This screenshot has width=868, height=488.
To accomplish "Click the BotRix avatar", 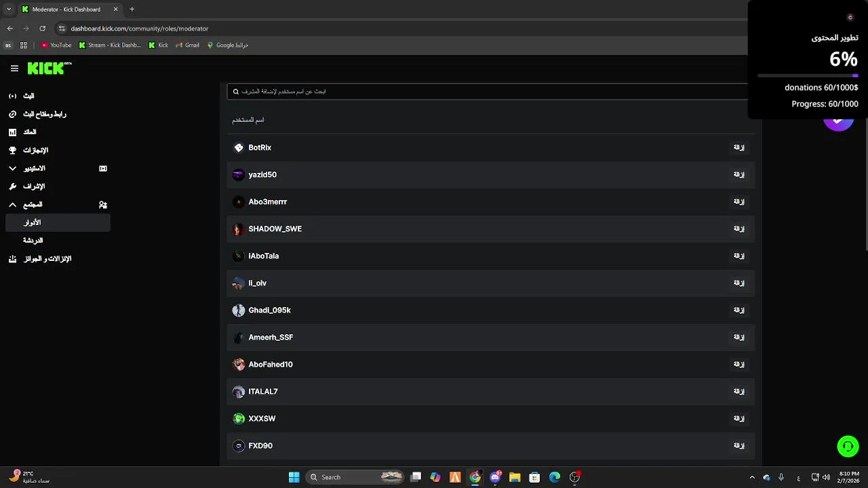I will coord(239,147).
